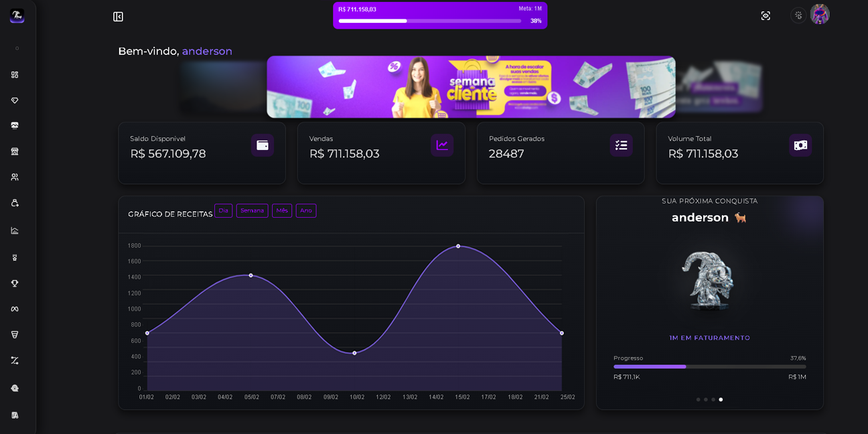Click the diamond icon in sidebar
This screenshot has width=868, height=434.
(x=15, y=100)
